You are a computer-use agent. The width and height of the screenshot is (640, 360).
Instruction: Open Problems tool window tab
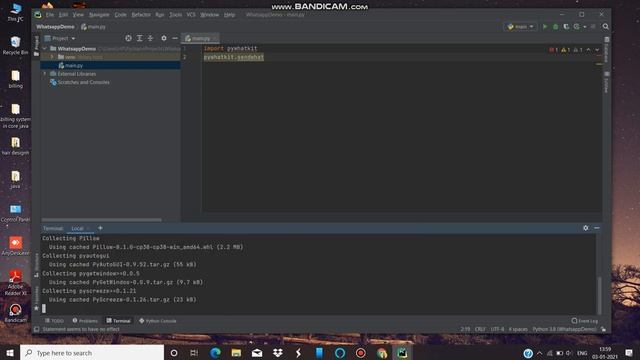[85, 321]
